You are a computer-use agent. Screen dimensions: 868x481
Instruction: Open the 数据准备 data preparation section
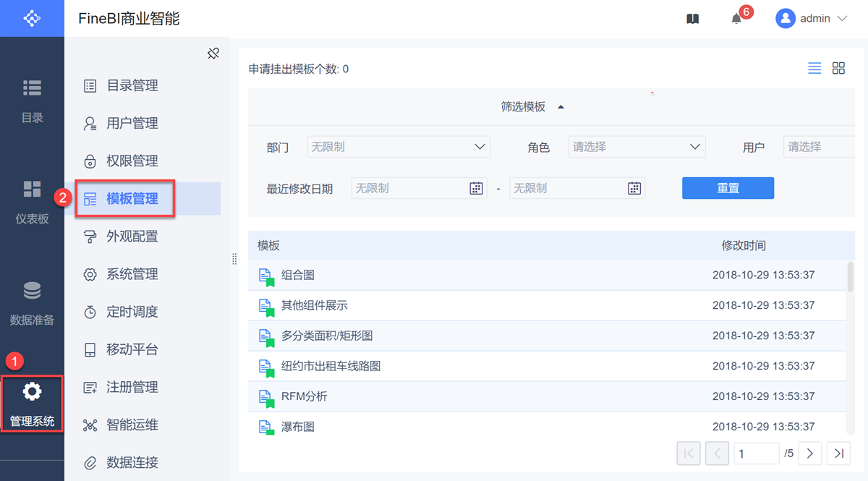[32, 302]
